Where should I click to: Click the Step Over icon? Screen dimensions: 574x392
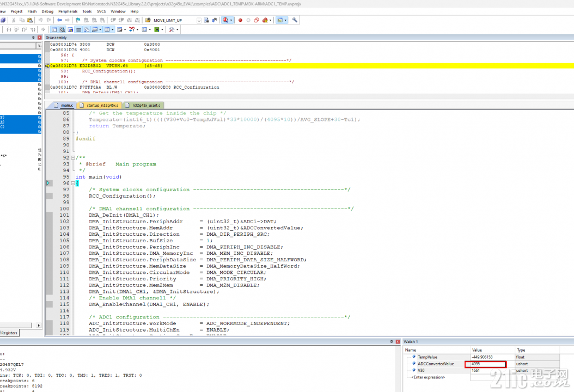click(x=16, y=29)
